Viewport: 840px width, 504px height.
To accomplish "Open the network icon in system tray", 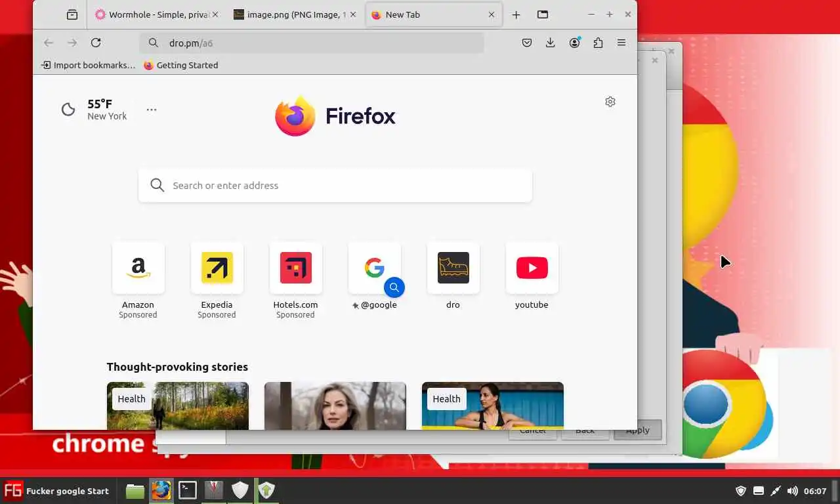I will pos(776,491).
